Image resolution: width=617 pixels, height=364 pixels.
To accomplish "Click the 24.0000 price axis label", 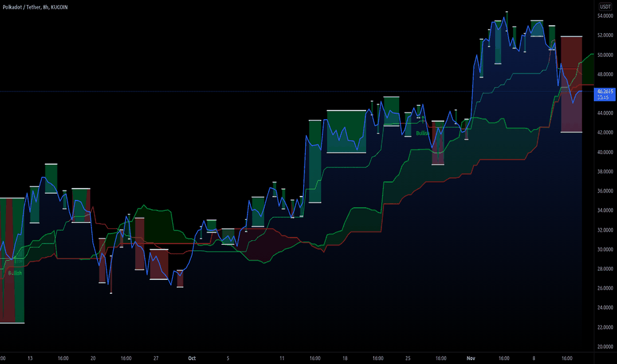I will [x=605, y=308].
